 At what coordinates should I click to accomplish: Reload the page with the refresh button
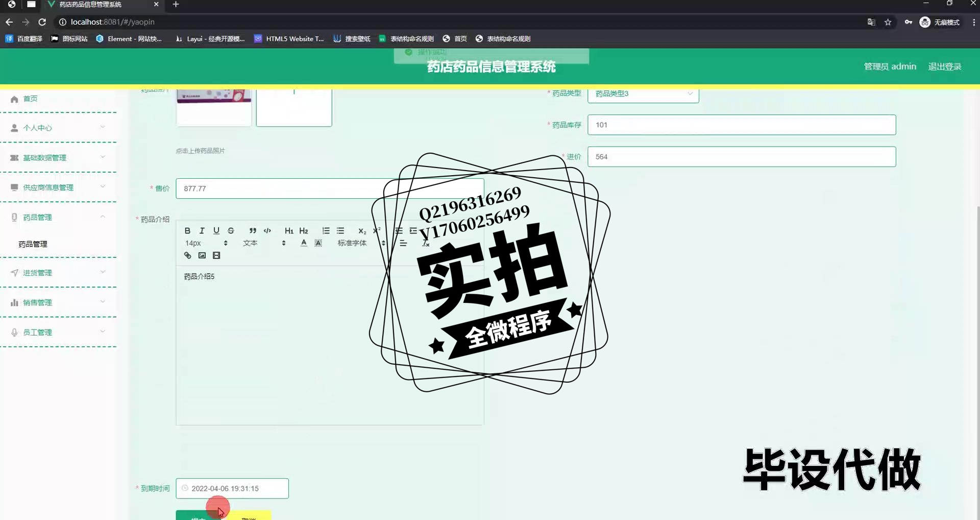pos(42,22)
